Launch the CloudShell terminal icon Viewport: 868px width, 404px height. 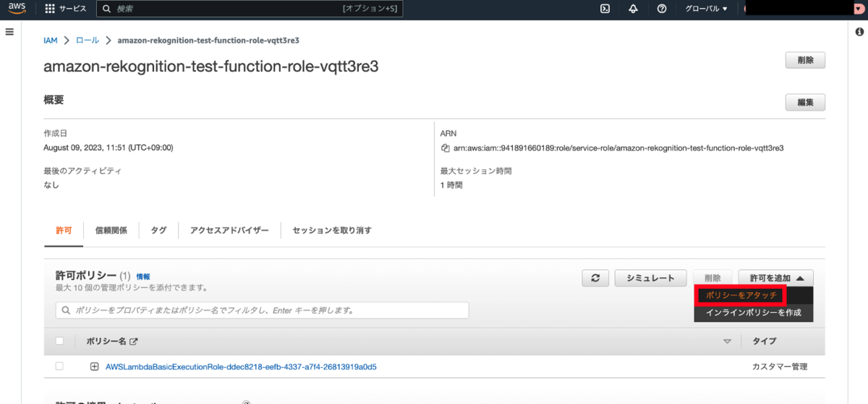coord(605,9)
